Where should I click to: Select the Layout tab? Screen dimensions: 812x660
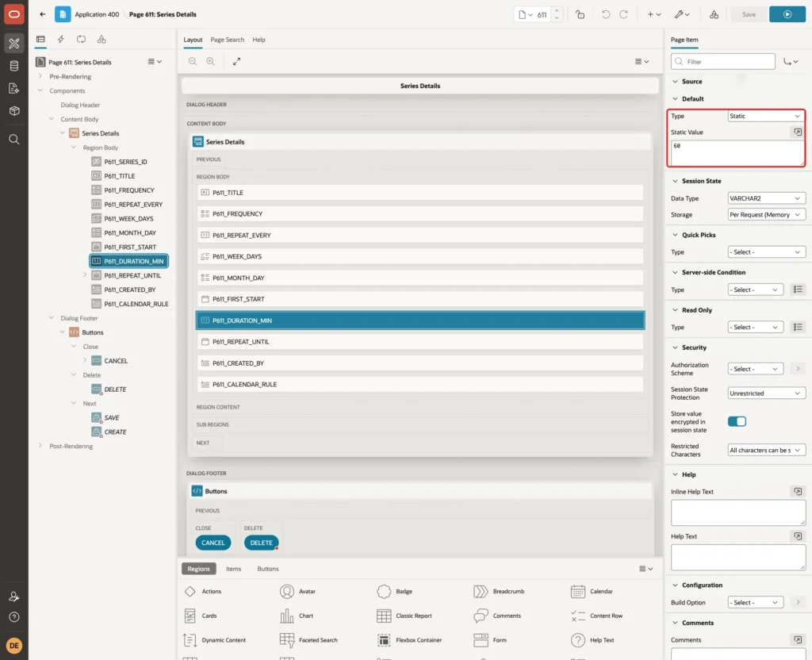click(x=193, y=40)
